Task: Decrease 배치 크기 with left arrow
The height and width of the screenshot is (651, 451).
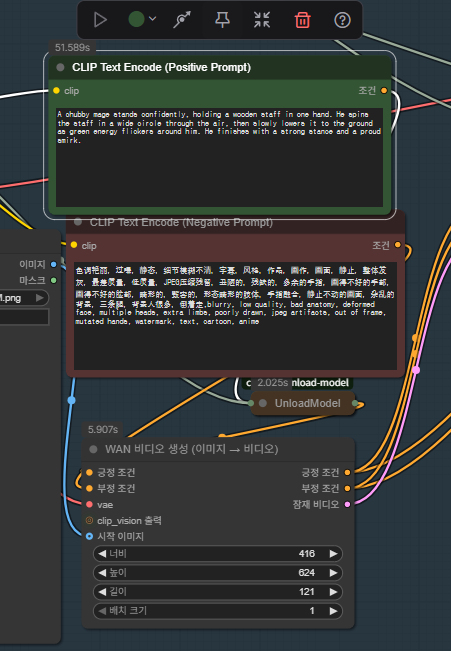Action: point(102,611)
